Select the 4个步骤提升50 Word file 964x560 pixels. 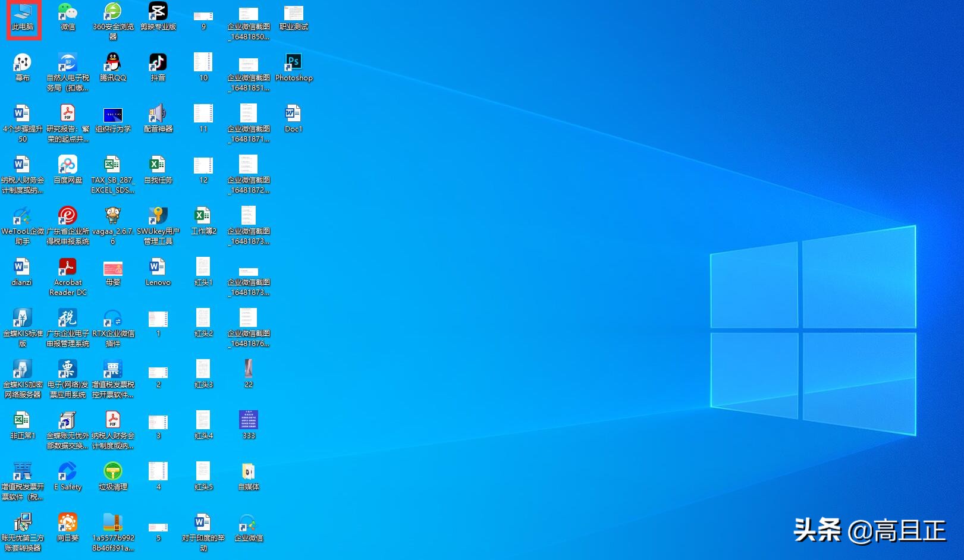click(23, 123)
